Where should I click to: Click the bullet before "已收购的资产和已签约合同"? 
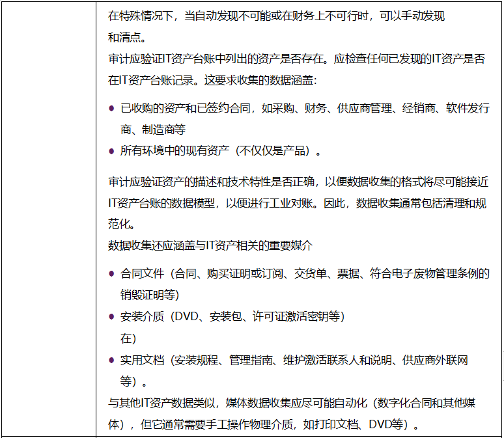(x=112, y=109)
